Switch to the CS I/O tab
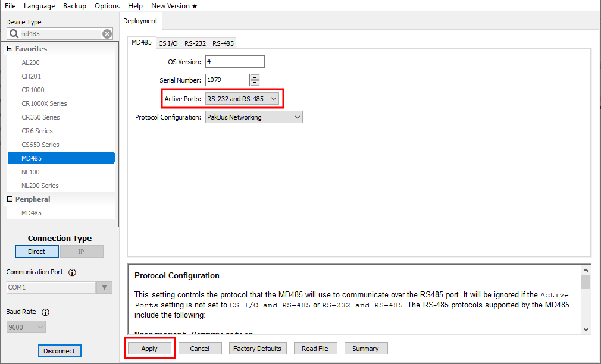601x364 pixels. pyautogui.click(x=168, y=43)
